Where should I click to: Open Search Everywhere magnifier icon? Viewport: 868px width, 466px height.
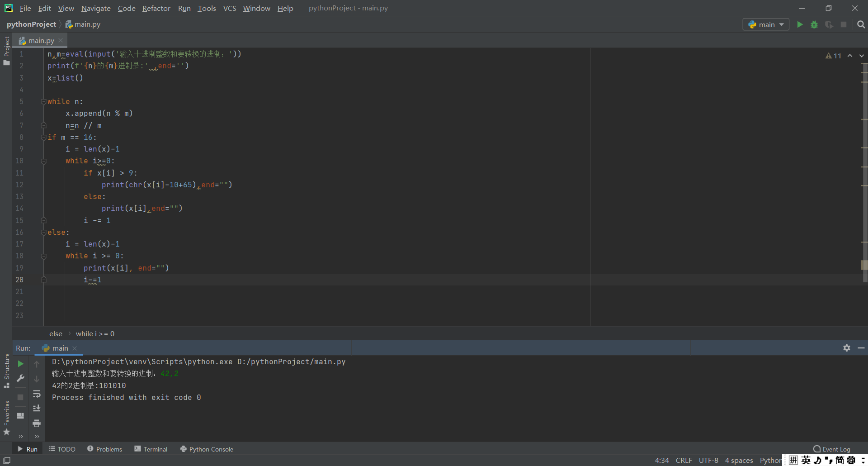[861, 24]
